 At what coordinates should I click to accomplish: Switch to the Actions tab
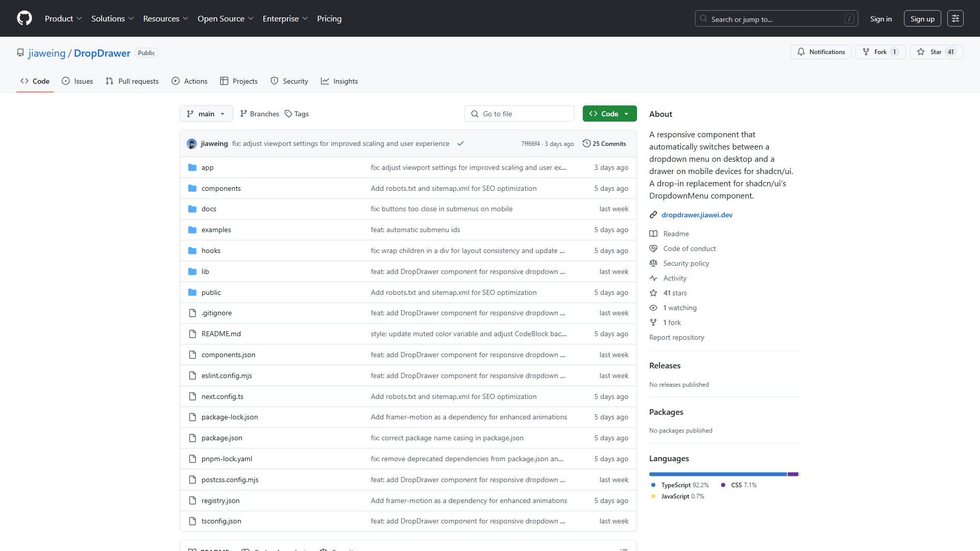tap(189, 81)
